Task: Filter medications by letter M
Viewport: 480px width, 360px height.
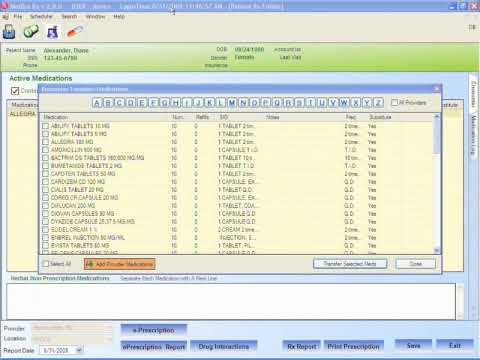Action: pyautogui.click(x=232, y=103)
